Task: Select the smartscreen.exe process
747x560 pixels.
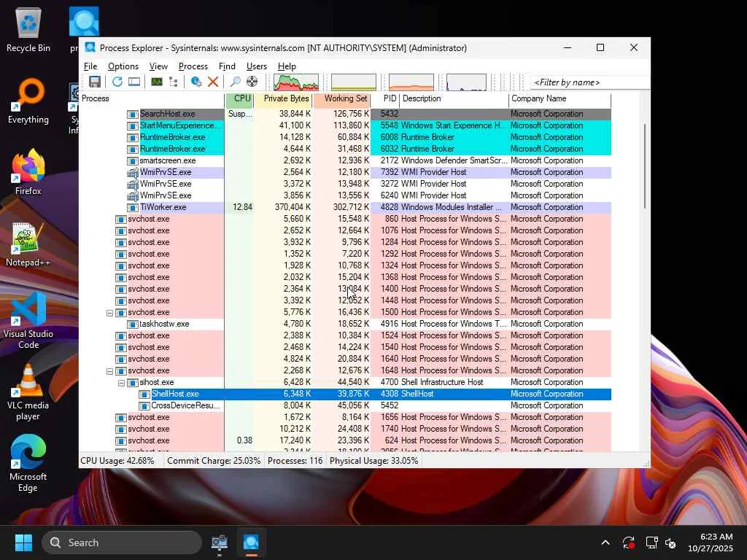Action: tap(345, 160)
